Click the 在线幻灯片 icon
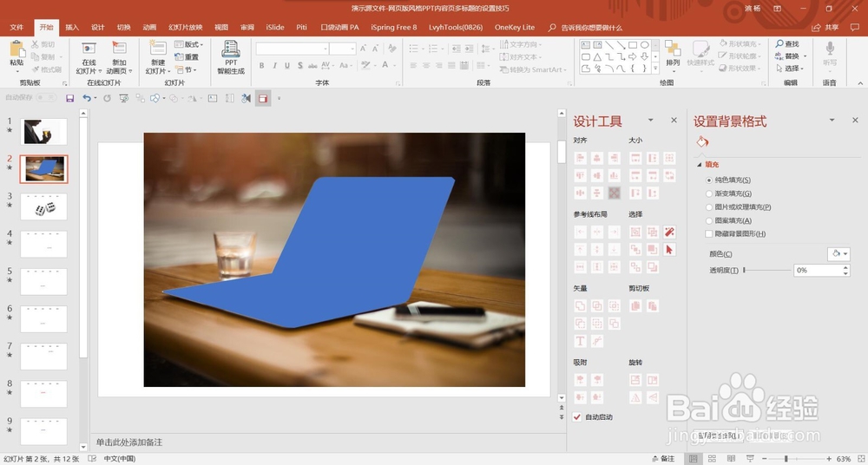The image size is (868, 465). [x=89, y=49]
